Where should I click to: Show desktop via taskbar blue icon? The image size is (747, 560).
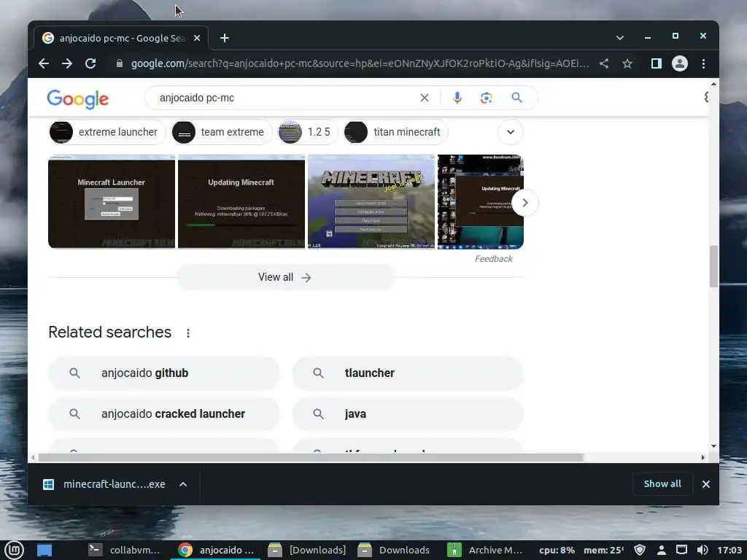click(44, 551)
